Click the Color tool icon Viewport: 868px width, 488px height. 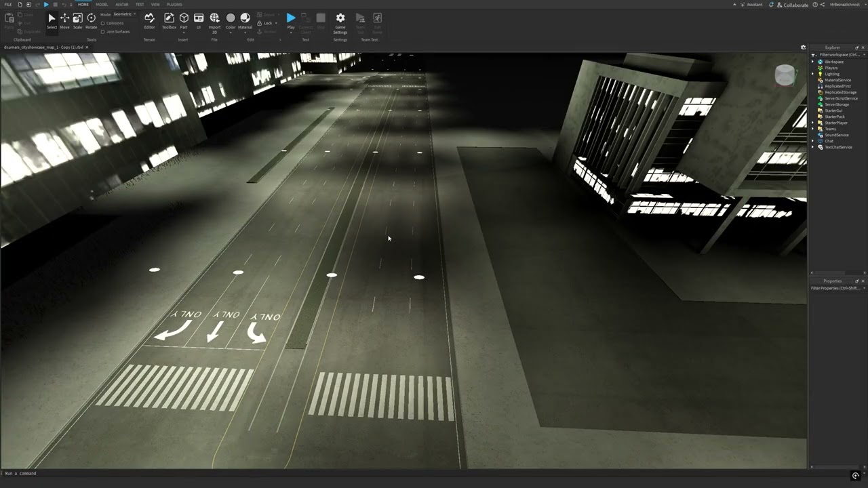(x=231, y=18)
